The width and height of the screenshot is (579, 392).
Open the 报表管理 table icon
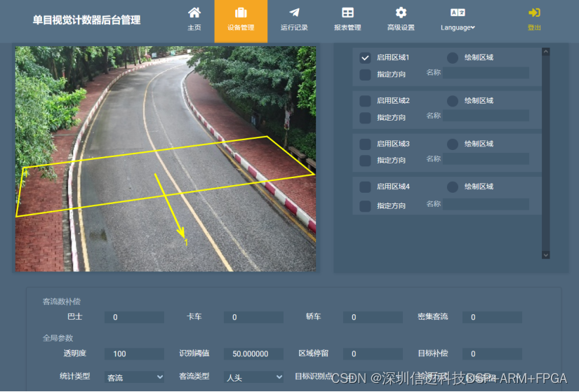[x=347, y=13]
